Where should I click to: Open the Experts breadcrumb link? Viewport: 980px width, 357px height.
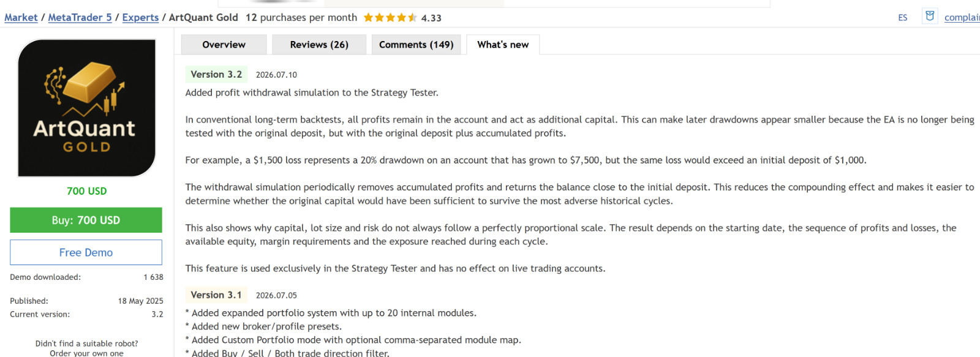(x=140, y=18)
